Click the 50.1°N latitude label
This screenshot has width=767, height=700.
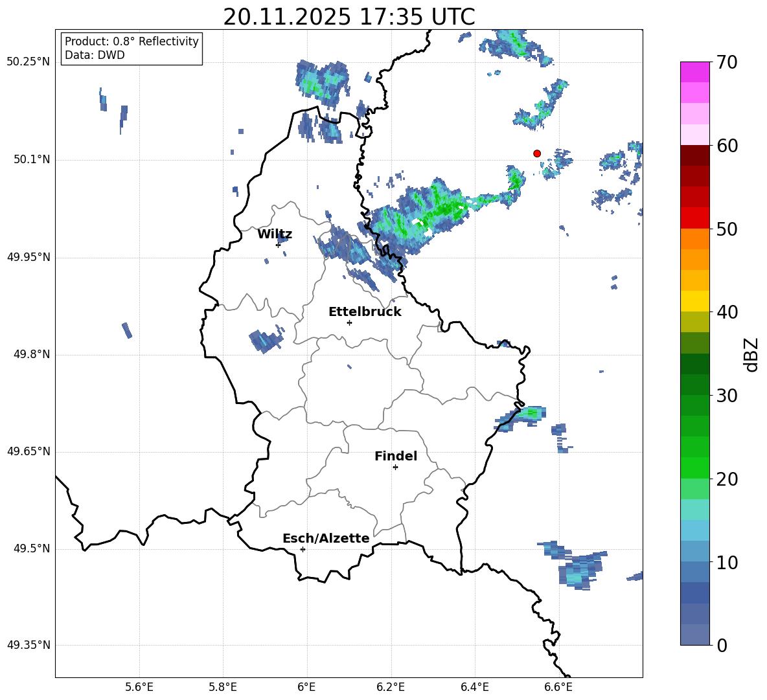click(32, 160)
